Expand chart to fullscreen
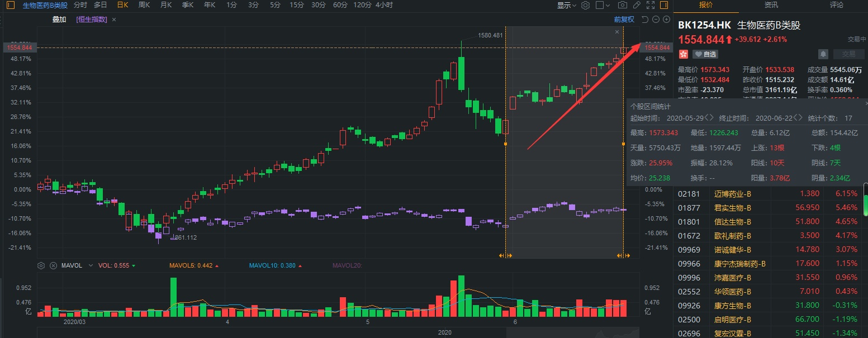Screen dimensions: 868x338 (x=650, y=5)
